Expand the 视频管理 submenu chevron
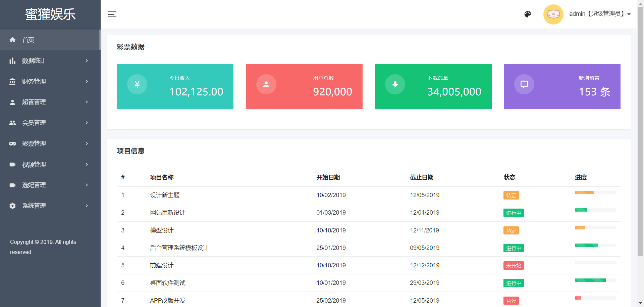The height and width of the screenshot is (307, 644). (87, 165)
